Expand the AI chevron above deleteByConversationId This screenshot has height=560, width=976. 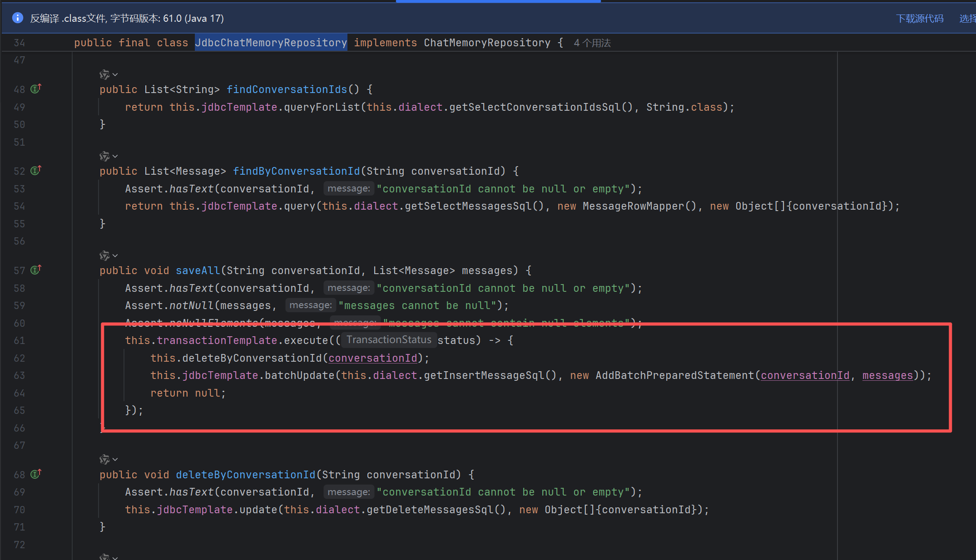[x=115, y=460]
